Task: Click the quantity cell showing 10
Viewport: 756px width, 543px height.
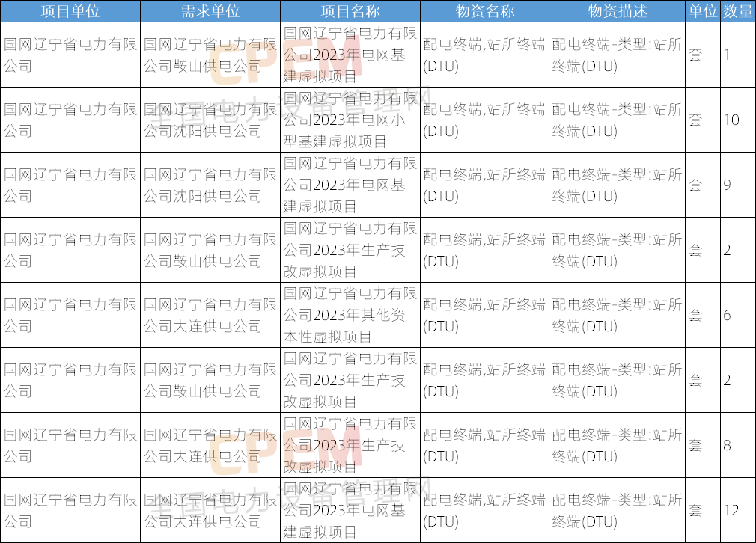Action: 737,120
